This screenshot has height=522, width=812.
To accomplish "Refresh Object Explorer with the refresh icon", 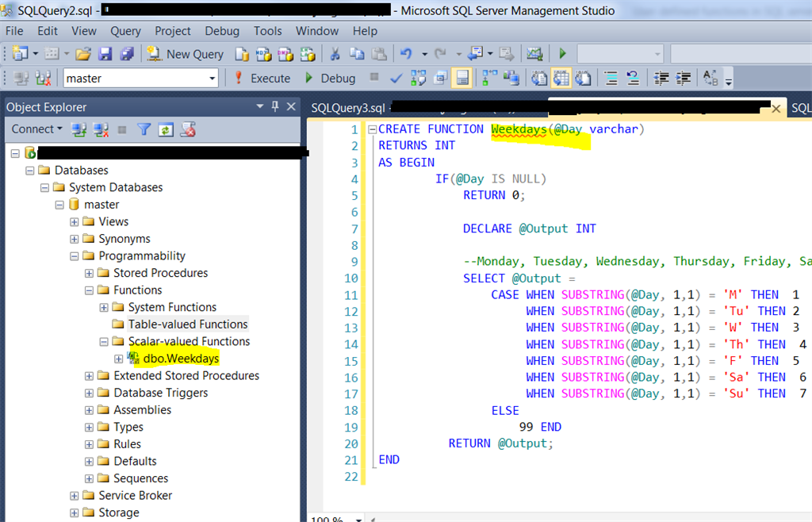I will [x=165, y=129].
